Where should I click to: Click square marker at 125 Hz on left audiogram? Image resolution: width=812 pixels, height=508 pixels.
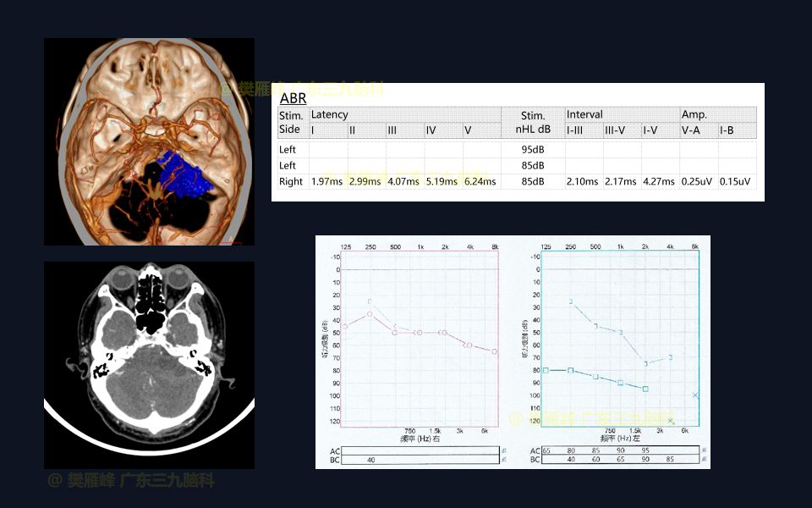(546, 370)
